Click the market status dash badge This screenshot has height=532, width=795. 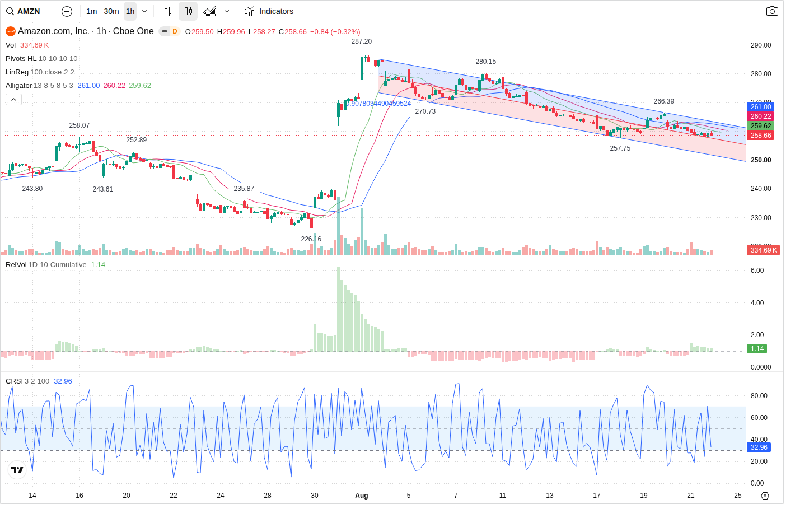(165, 31)
